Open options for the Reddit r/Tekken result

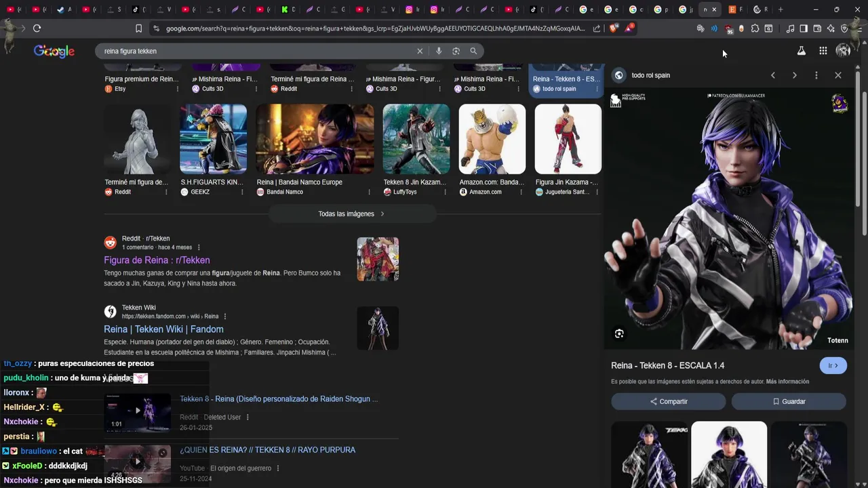199,247
